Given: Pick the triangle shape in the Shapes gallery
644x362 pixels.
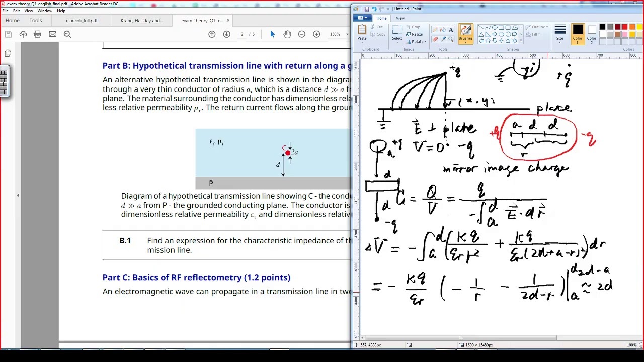Looking at the screenshot, I should (x=481, y=34).
